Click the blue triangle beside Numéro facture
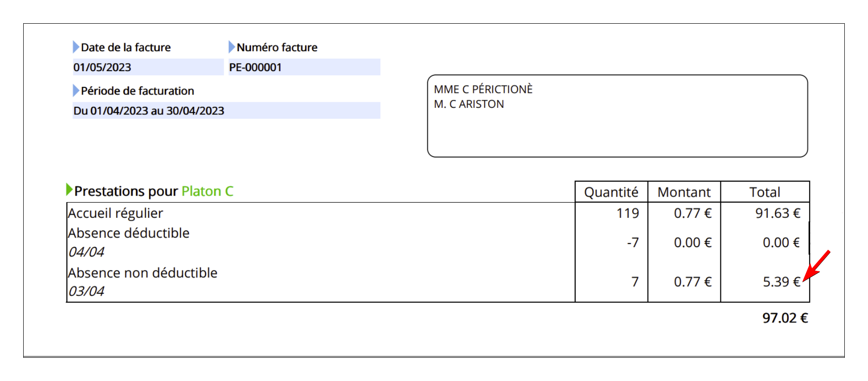The image size is (868, 381). [232, 47]
